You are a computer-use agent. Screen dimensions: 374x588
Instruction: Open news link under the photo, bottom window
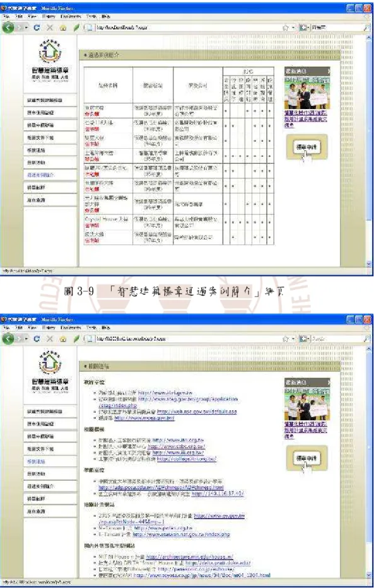click(x=306, y=430)
